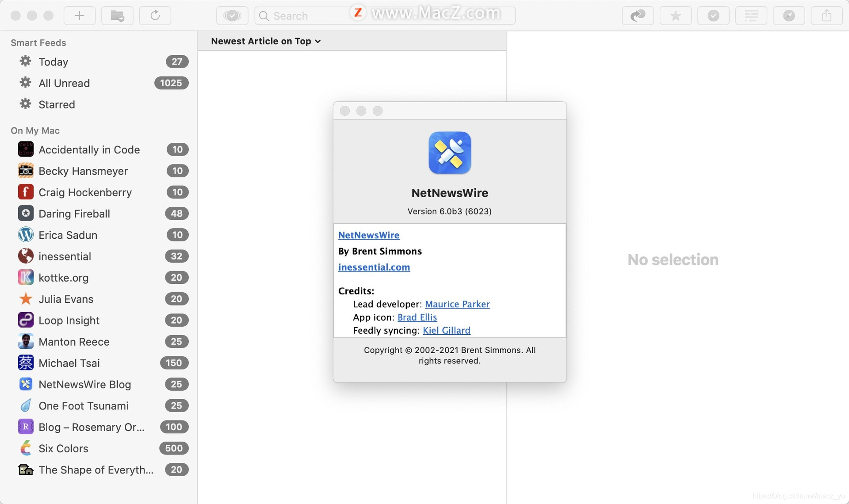
Task: Select the All Unread smart feed
Action: coord(99,83)
